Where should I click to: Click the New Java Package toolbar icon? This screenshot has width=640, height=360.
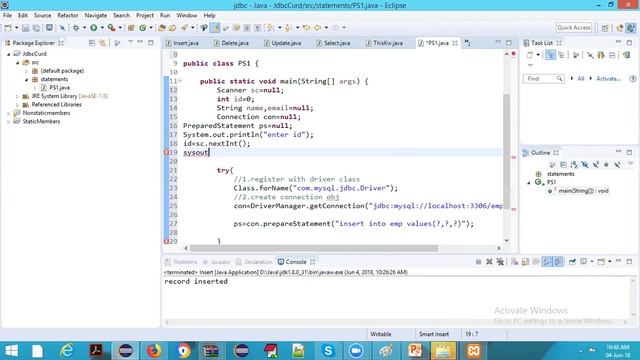coord(131,28)
